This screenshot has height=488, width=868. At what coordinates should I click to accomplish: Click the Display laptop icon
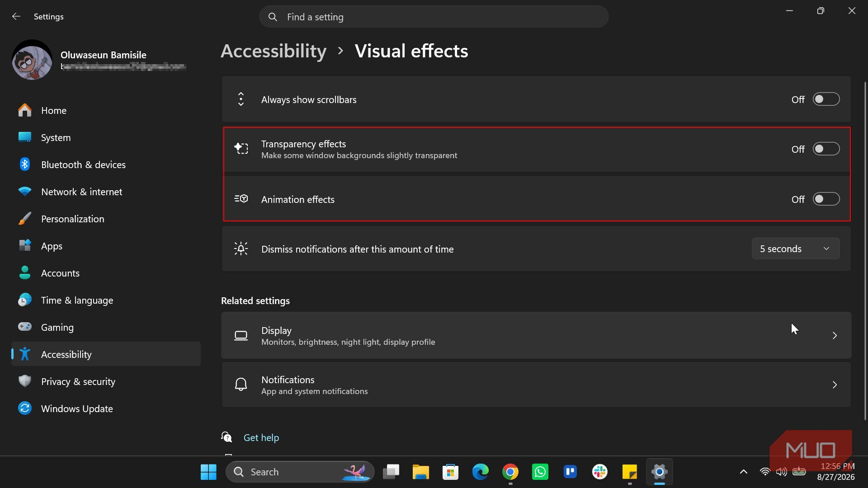(241, 336)
